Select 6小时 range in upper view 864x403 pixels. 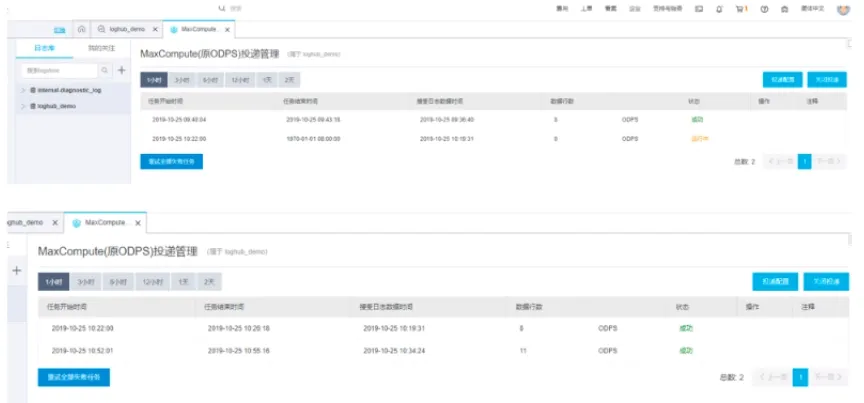210,80
